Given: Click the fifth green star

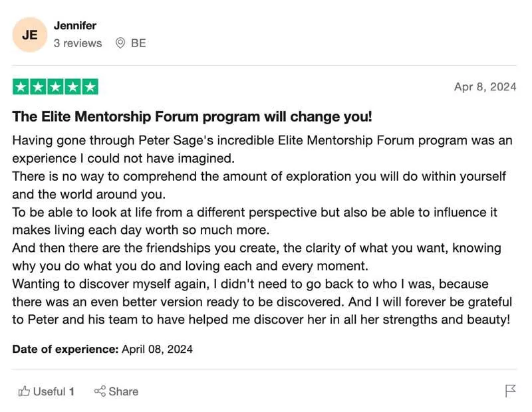Looking at the screenshot, I should coord(90,87).
